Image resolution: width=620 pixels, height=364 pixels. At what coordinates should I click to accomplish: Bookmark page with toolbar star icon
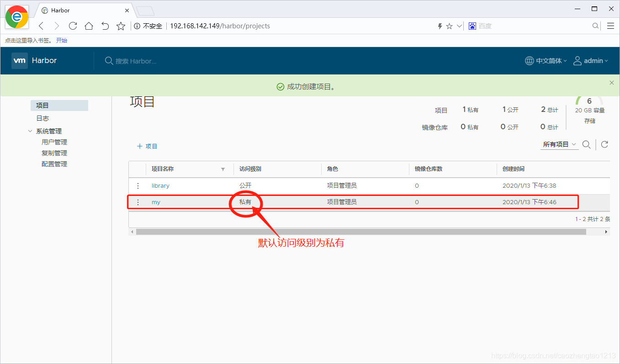click(x=121, y=26)
